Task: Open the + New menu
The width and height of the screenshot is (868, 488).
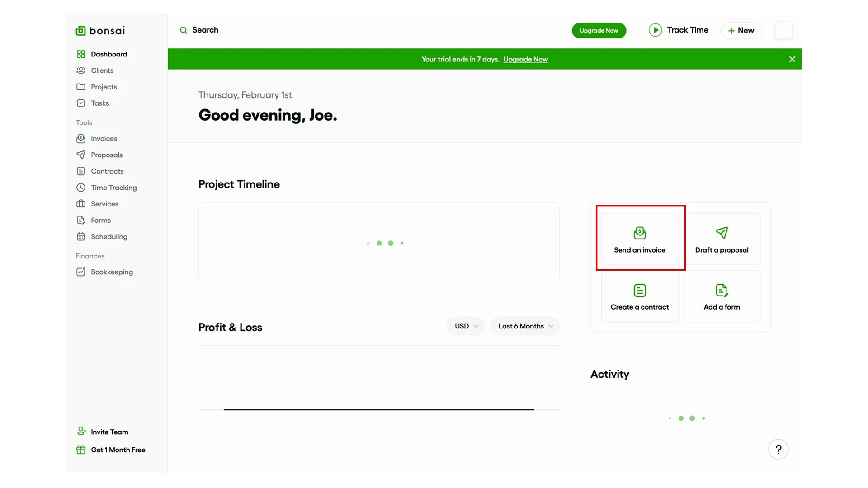Action: (741, 30)
